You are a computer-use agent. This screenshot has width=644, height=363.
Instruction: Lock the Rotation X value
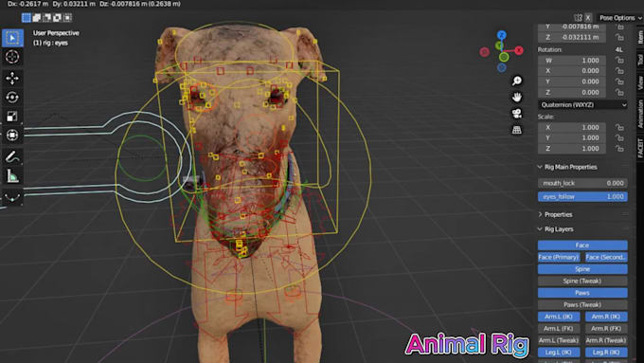coord(619,71)
